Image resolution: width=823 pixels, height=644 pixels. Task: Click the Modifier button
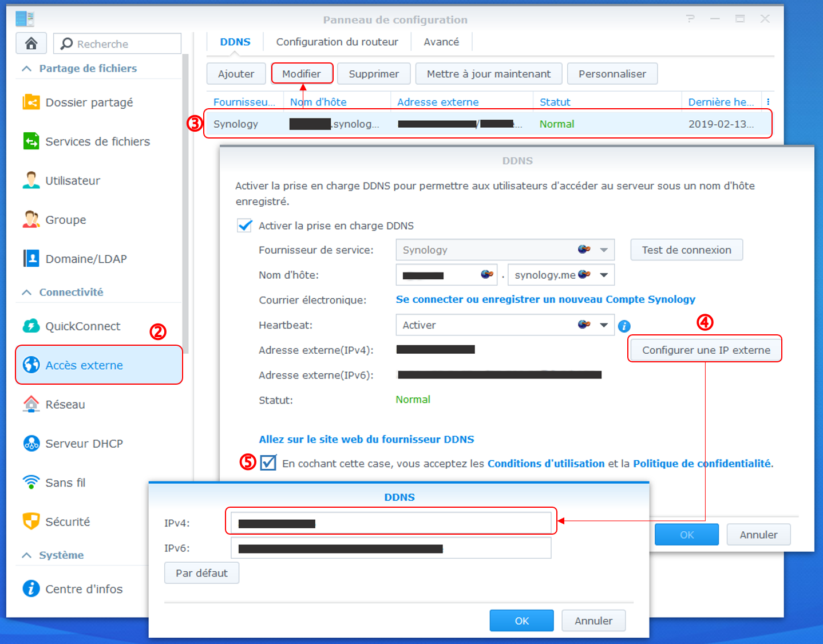302,74
